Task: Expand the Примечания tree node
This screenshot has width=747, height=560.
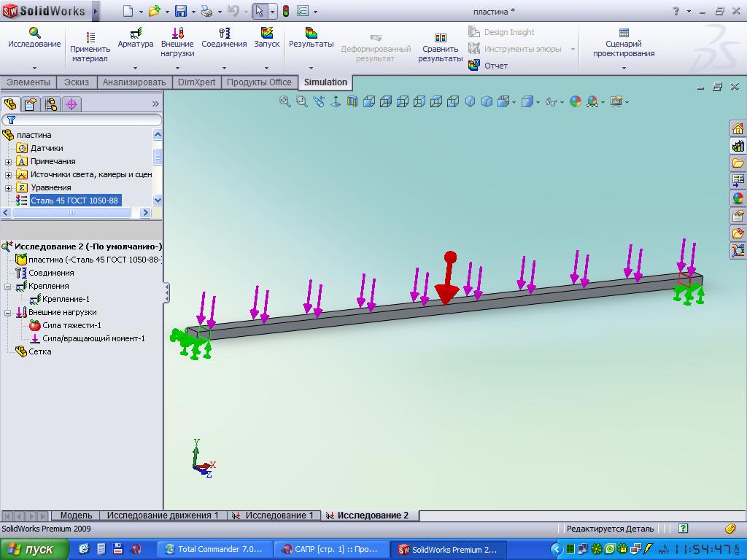Action: (9, 162)
